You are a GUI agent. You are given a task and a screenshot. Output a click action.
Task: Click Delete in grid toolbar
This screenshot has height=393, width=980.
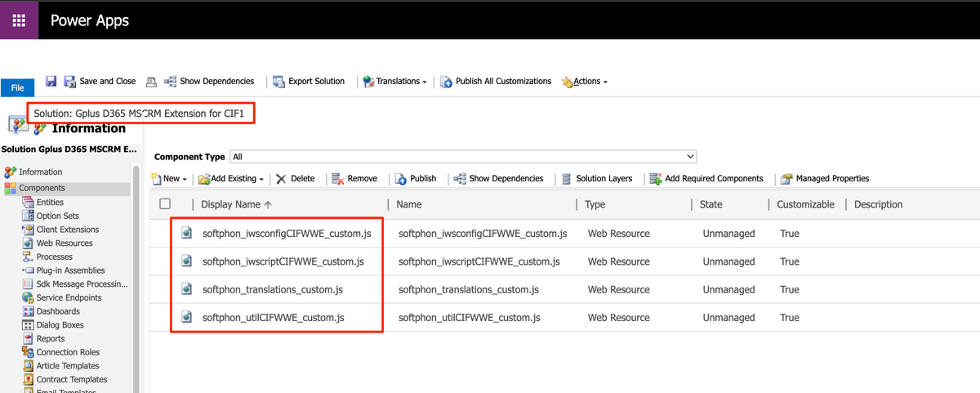coord(295,178)
